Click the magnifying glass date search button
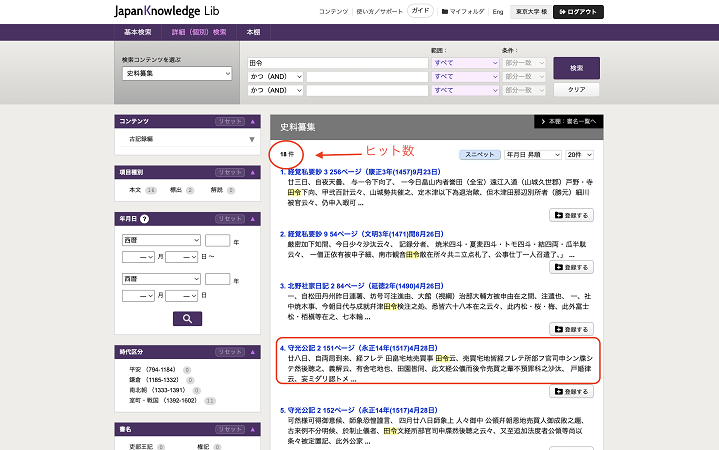Viewport: 719px width, 450px height. click(x=187, y=319)
